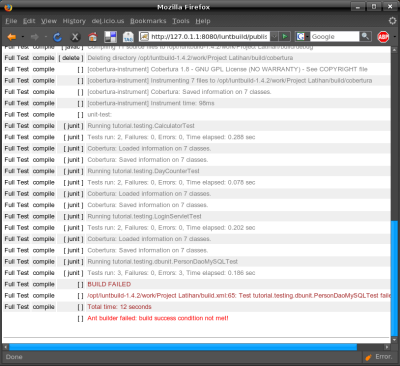The image size is (400, 366).
Task: Open the forward history dropdown arrow
Action: (x=45, y=37)
